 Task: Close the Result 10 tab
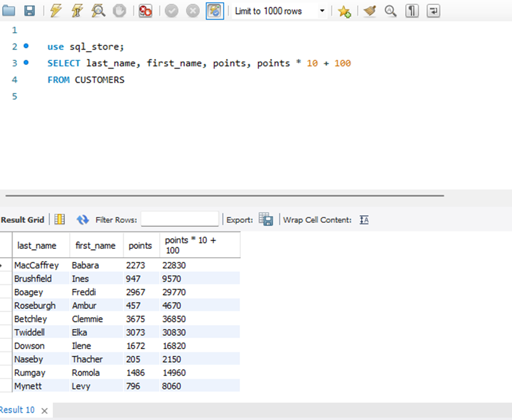(x=44, y=411)
